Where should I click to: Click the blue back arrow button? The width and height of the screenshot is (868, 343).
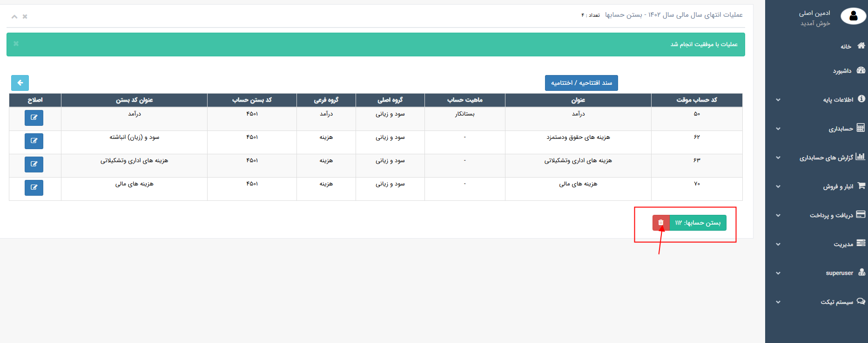(20, 83)
